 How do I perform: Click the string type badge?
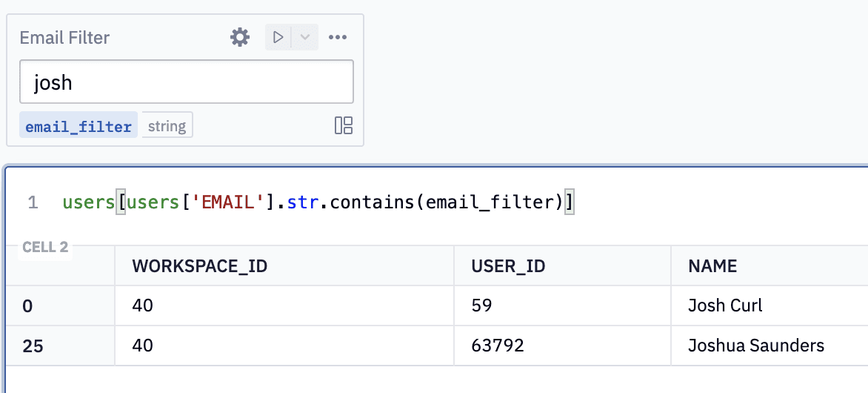[167, 126]
